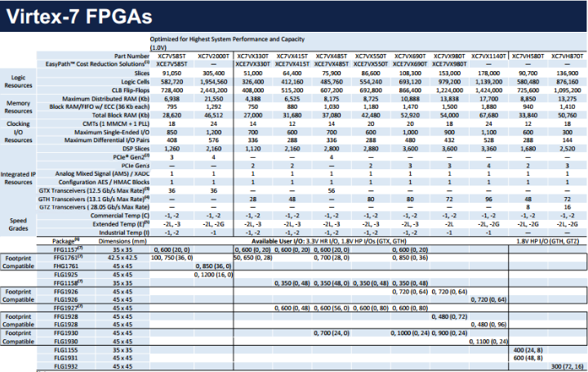Click the Extended Temp (E) row label
Image resolution: width=588 pixels, height=372 pixels.
point(121,224)
